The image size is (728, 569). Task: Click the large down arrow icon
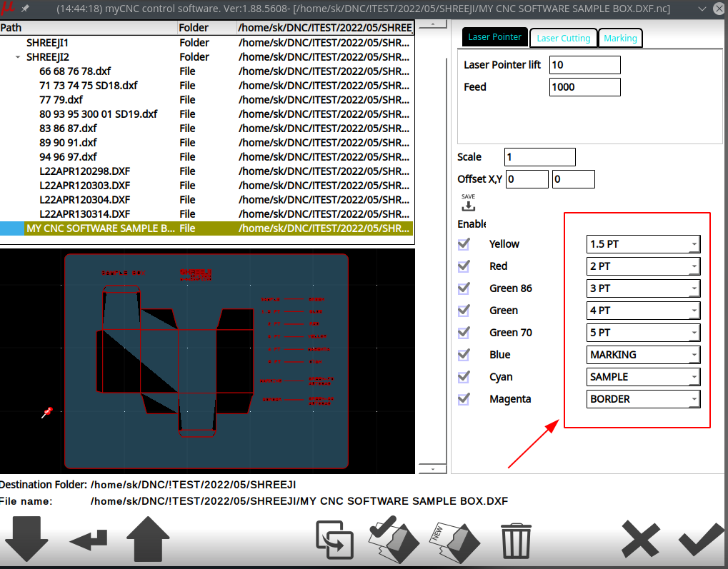26,539
